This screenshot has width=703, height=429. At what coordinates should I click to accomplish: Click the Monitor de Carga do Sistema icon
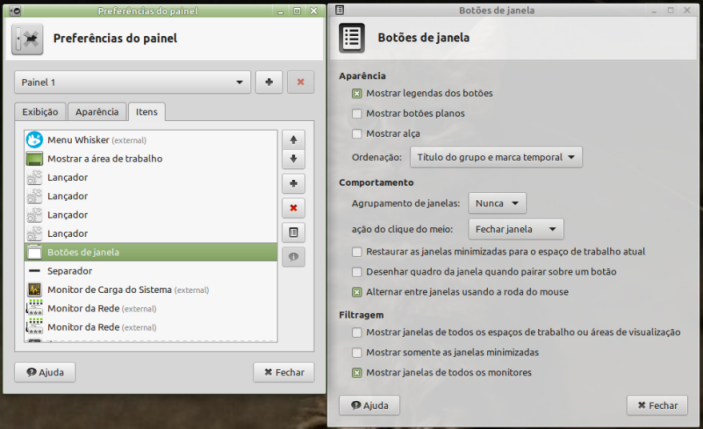click(35, 290)
